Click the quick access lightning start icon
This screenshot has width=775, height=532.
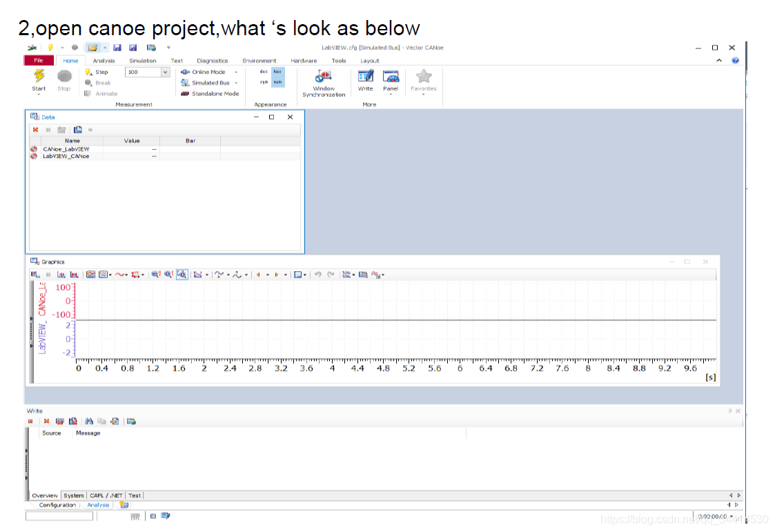[50, 48]
